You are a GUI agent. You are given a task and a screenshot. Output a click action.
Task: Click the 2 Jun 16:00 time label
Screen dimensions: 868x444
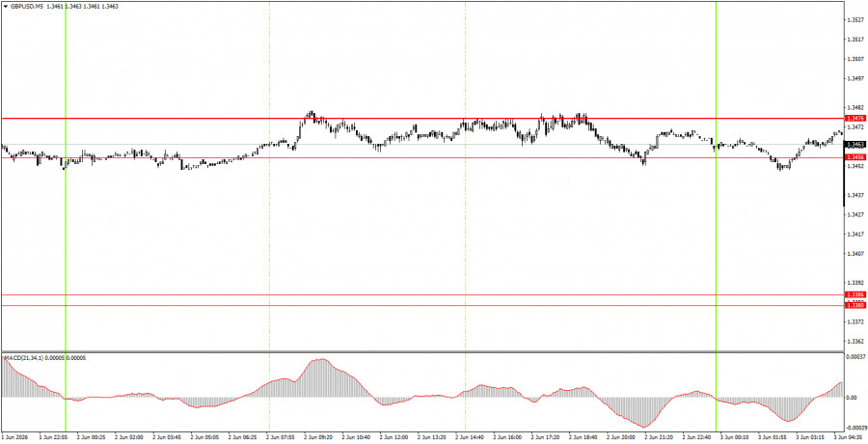pyautogui.click(x=507, y=437)
